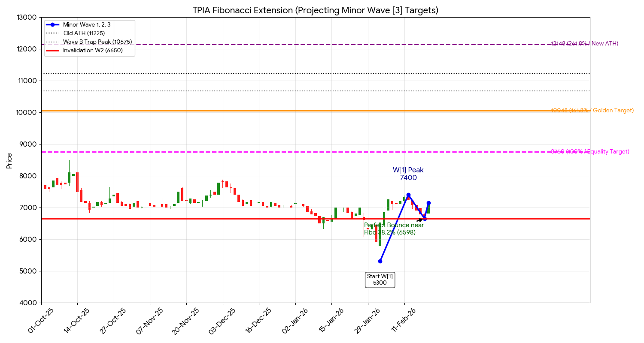
Task: Select the 11000 price tick label
Action: (27, 81)
